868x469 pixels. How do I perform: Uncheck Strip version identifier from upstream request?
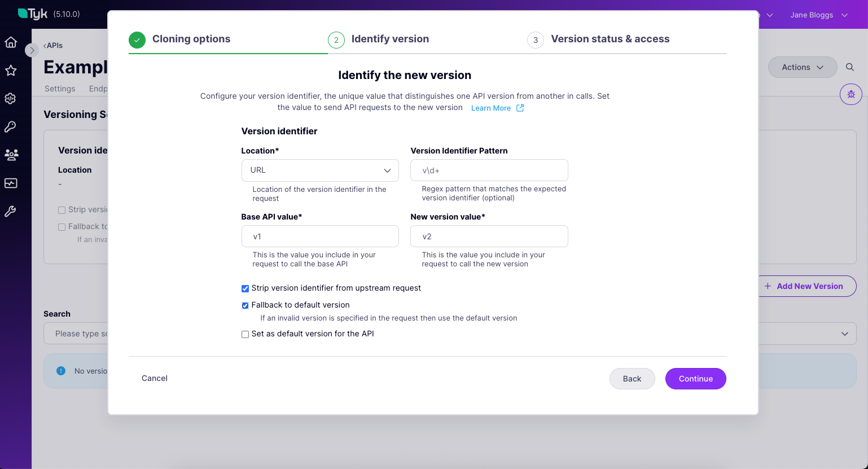coord(245,288)
